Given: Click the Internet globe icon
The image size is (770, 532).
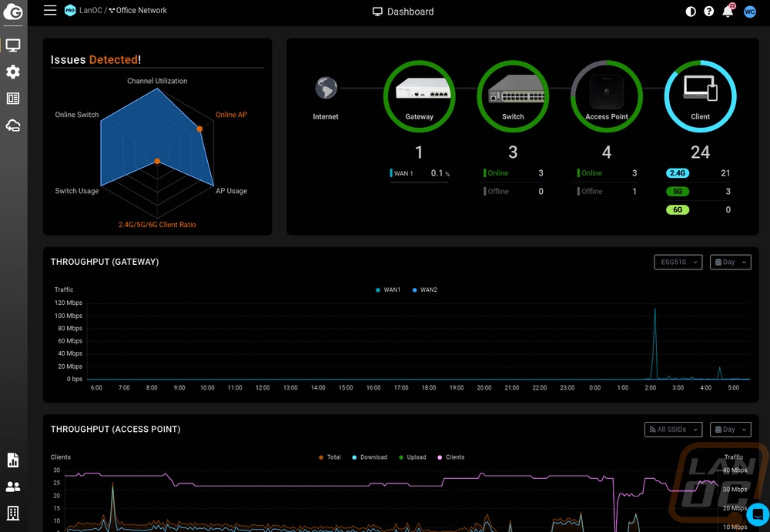Looking at the screenshot, I should pyautogui.click(x=326, y=88).
